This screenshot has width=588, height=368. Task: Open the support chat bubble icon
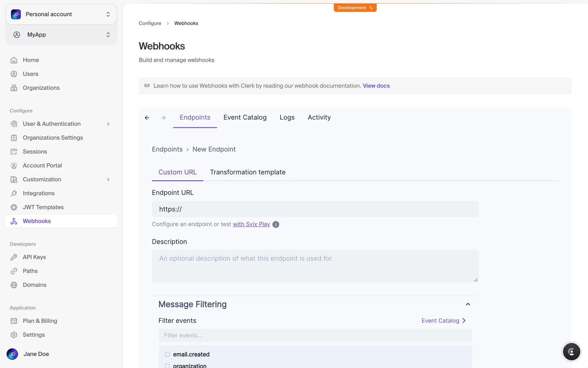coord(571,352)
